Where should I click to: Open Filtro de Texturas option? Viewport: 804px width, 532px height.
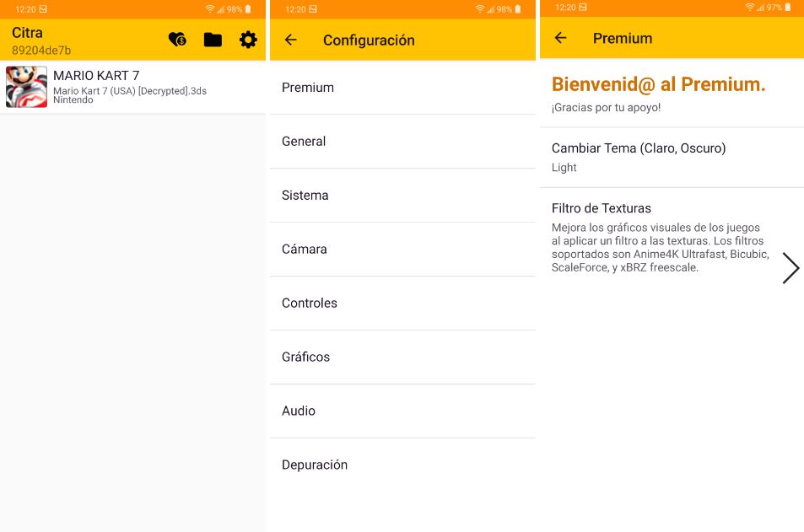(x=672, y=239)
